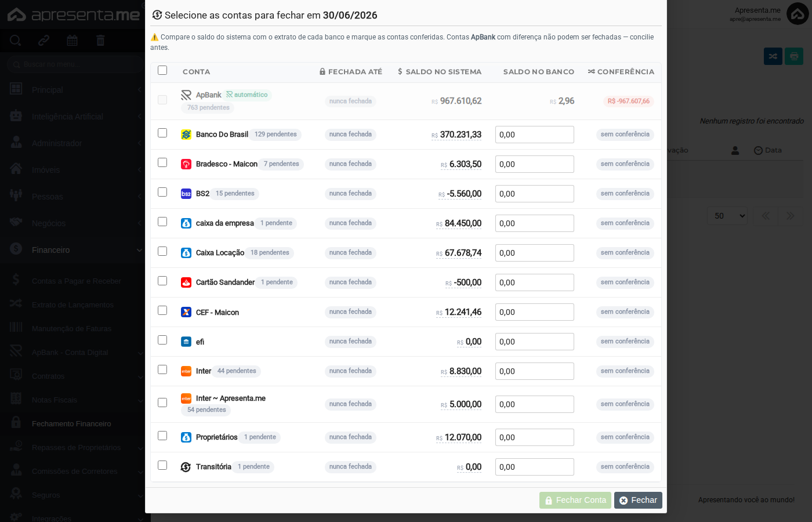Click the Fechar button
This screenshot has height=522, width=812.
pyautogui.click(x=638, y=500)
